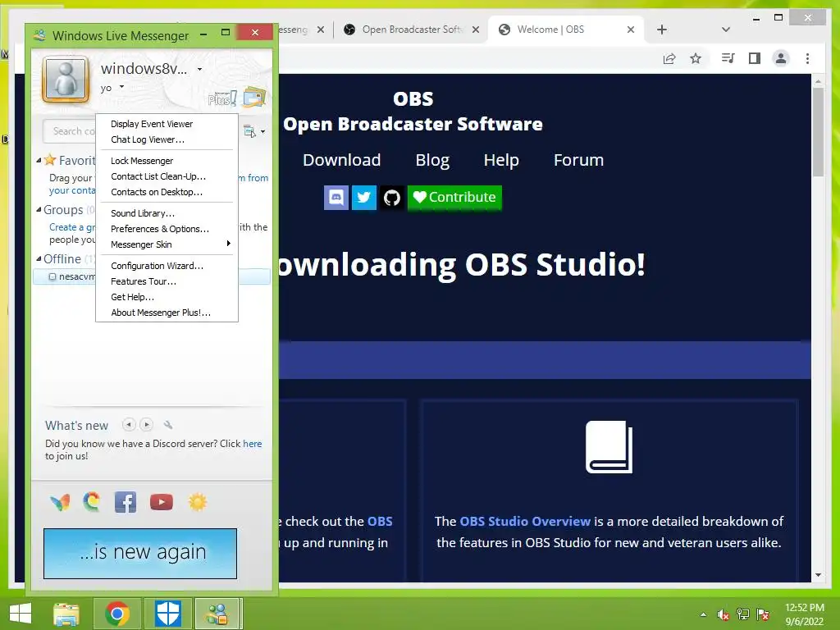Collapse the Offline group
Viewport: 840px width, 630px height.
pos(39,258)
